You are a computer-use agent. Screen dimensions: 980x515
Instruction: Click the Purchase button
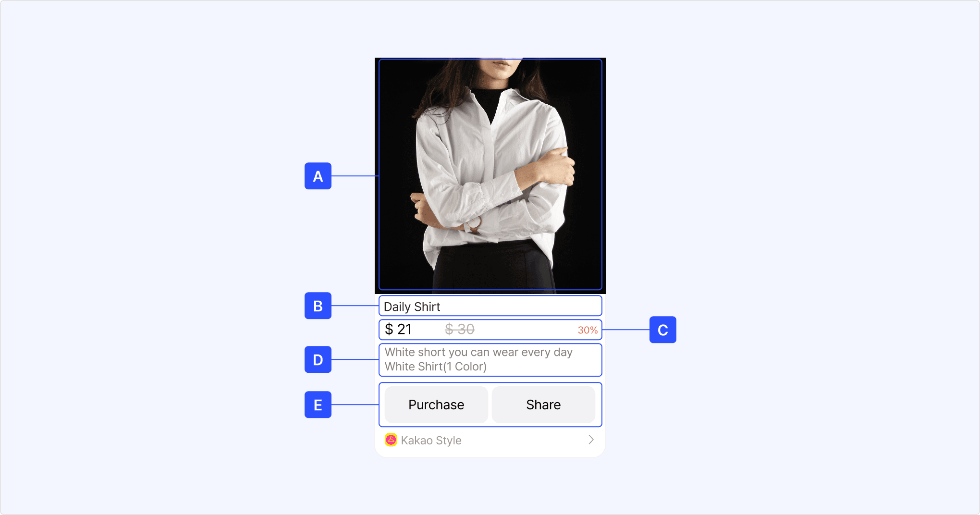pyautogui.click(x=436, y=405)
